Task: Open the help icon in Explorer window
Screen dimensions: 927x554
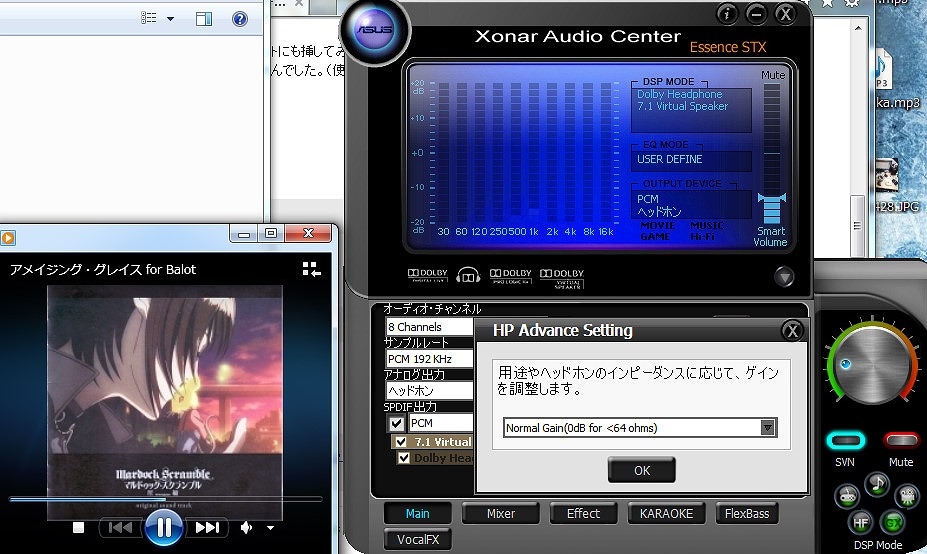Action: [239, 19]
